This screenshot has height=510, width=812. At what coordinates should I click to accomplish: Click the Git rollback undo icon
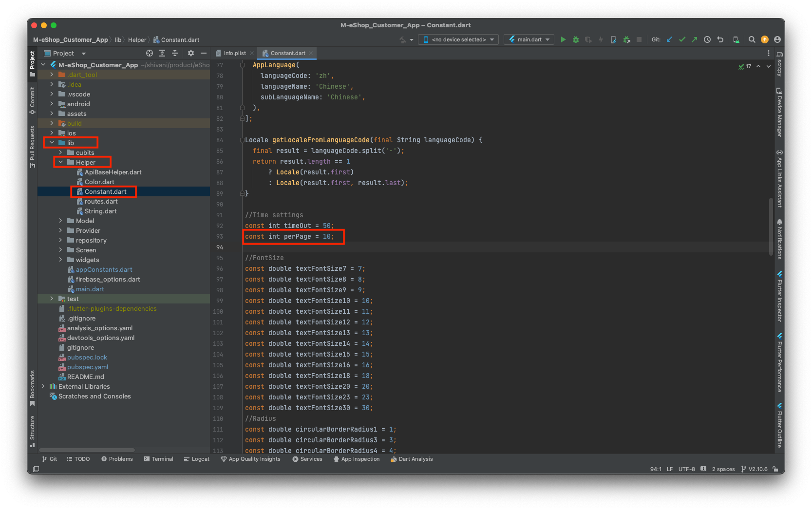[x=720, y=39]
